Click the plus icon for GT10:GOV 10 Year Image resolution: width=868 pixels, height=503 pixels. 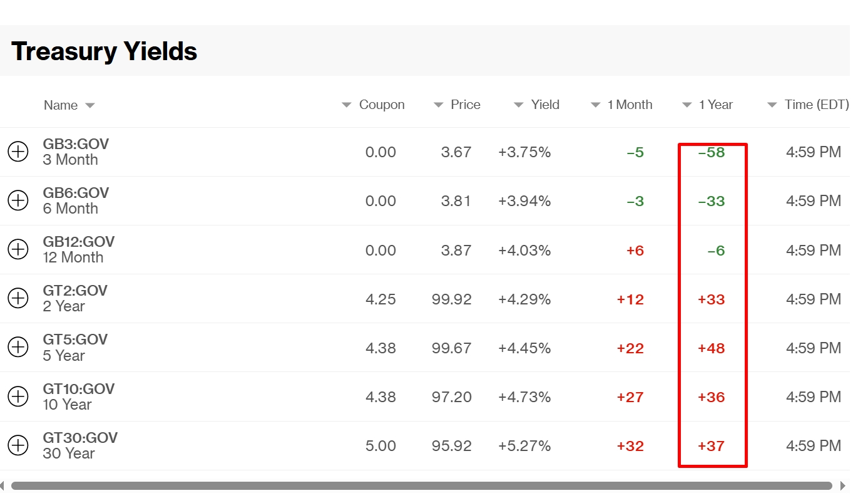[18, 397]
